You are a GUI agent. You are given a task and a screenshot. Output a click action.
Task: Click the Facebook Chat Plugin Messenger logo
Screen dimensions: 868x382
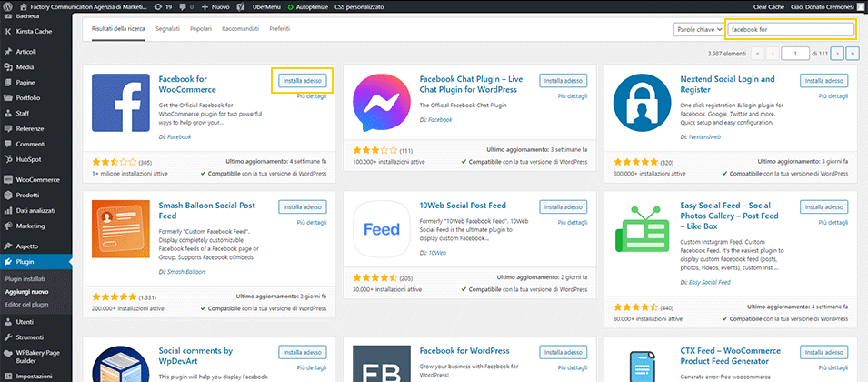tap(382, 104)
